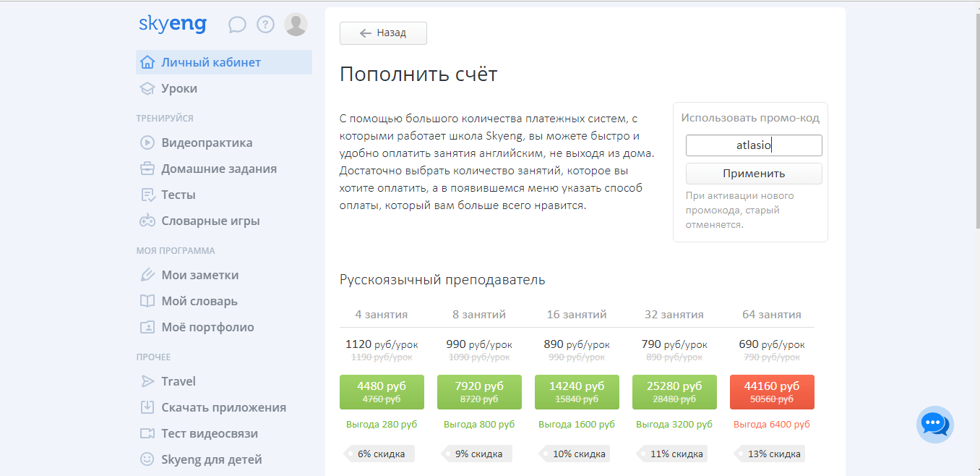Click the help question mark icon

point(266,25)
